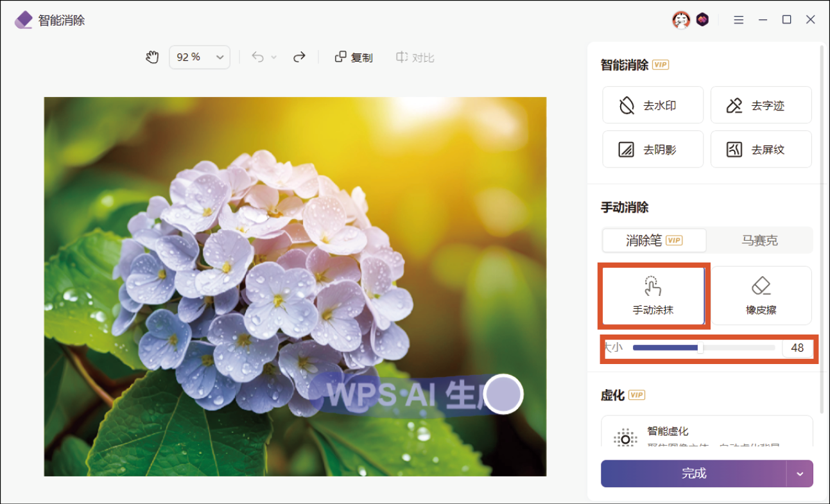Click the redo arrow icon
The image size is (830, 504).
tap(299, 57)
